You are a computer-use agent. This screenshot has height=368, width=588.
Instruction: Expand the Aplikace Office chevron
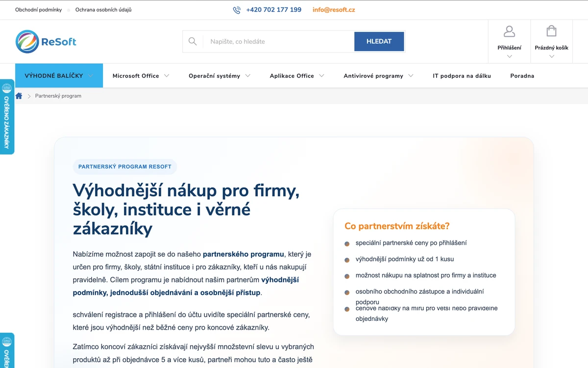click(x=321, y=76)
